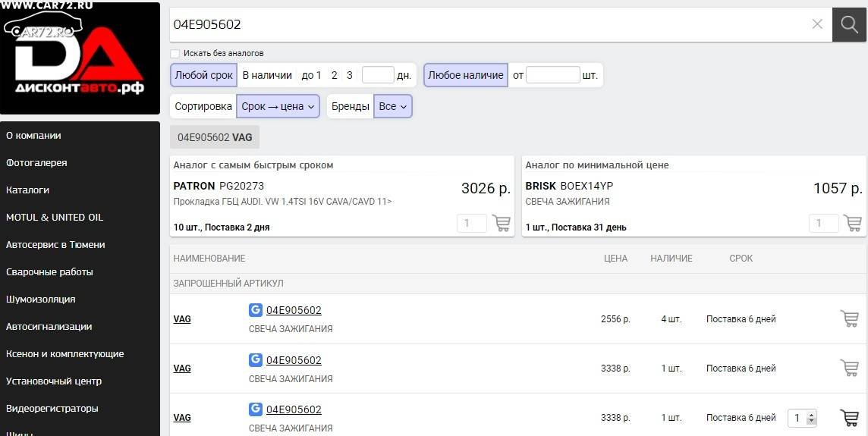Click '10 шт., Поставка 2 дня' text
The width and height of the screenshot is (868, 436).
(222, 227)
